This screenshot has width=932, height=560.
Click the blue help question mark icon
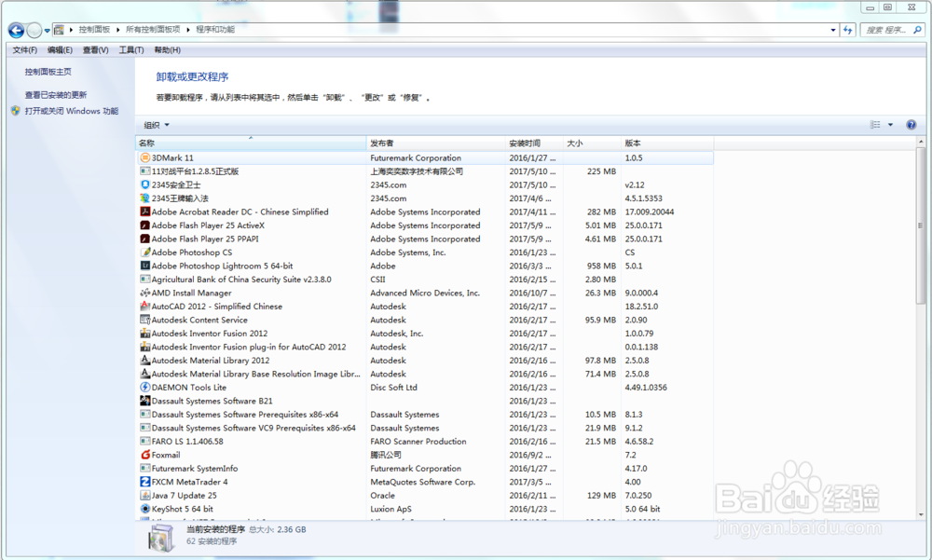(911, 125)
